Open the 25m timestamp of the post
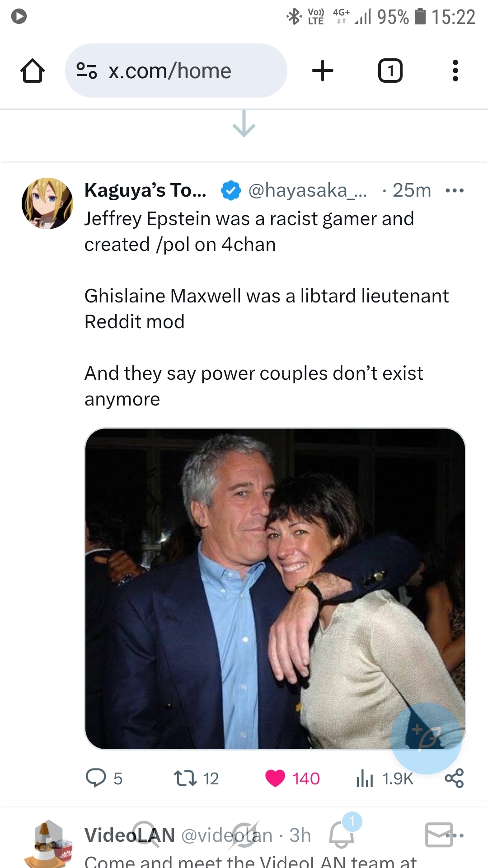This screenshot has width=488, height=868. (412, 190)
